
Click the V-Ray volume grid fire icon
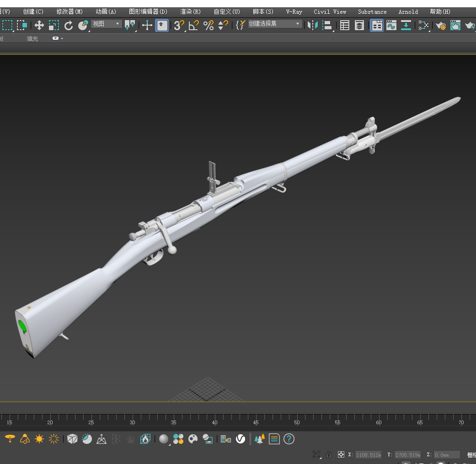click(145, 439)
